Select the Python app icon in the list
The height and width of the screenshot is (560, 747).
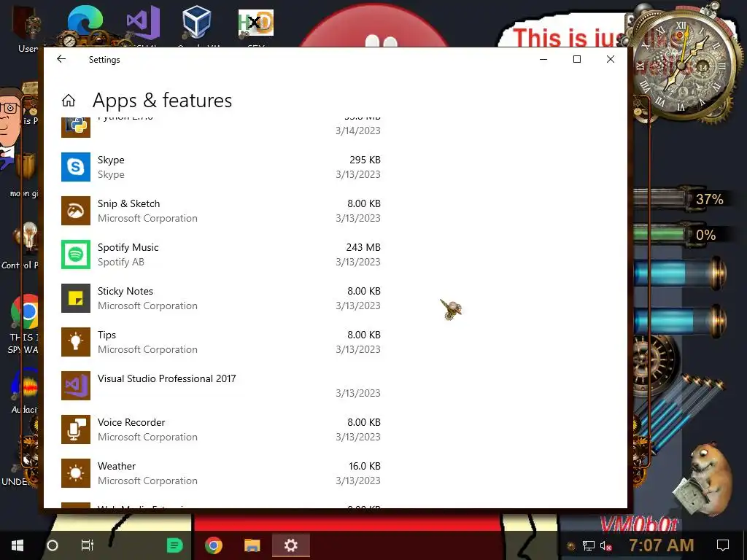[x=76, y=127]
